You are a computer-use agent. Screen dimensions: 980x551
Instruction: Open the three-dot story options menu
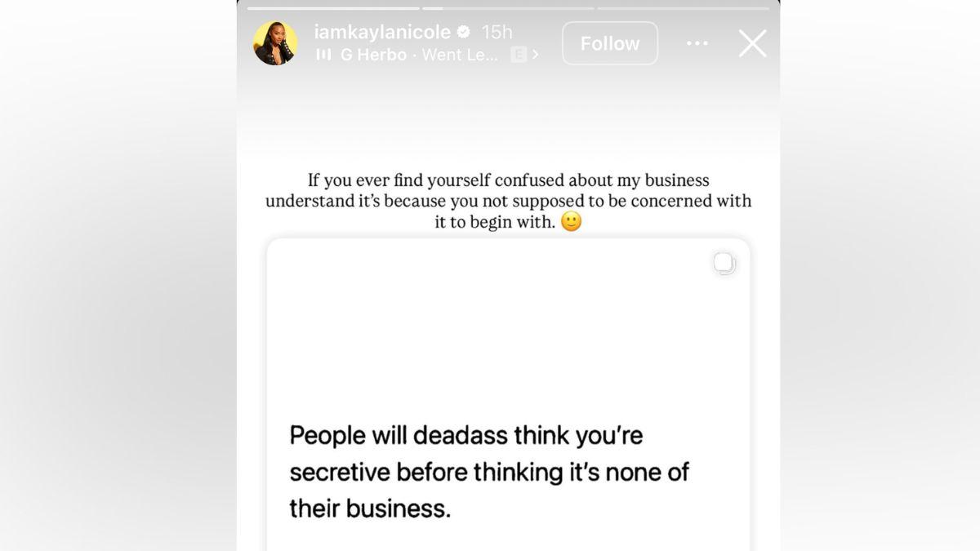[x=697, y=43]
